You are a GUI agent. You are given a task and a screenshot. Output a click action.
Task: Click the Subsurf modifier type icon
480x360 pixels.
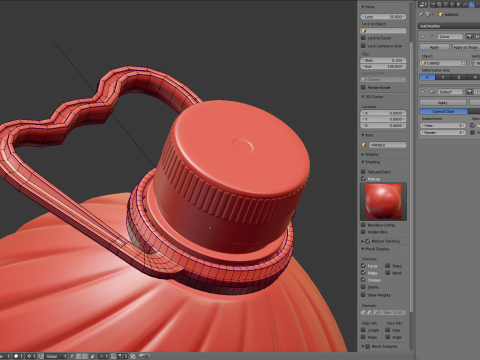tap(432, 92)
